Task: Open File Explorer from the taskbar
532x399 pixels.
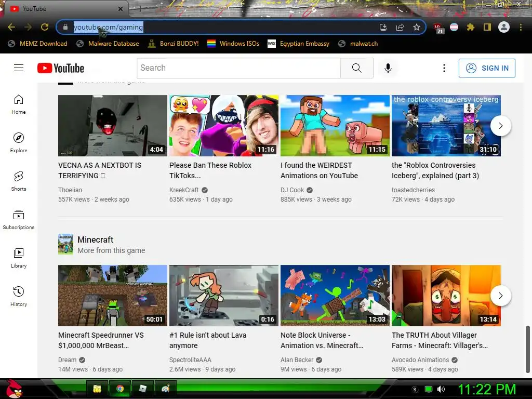Action: click(97, 389)
